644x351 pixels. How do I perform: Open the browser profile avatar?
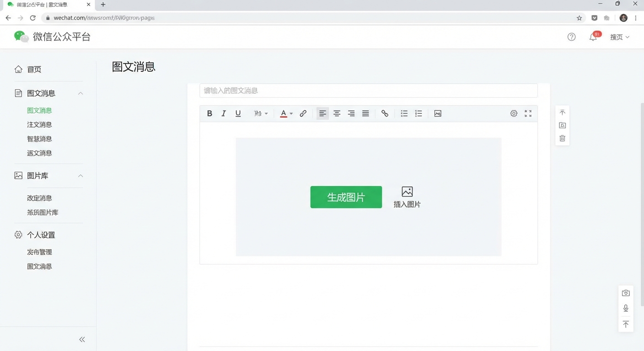click(623, 18)
